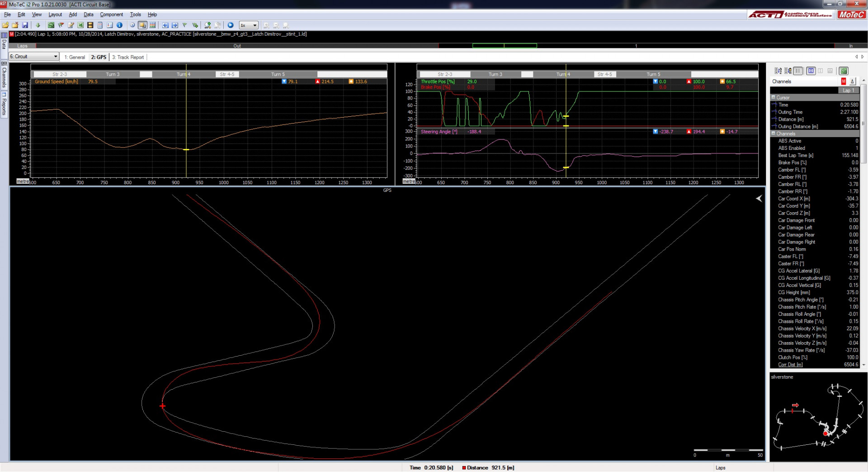
Task: Collapse the Cursor section in Channels
Action: pos(773,97)
